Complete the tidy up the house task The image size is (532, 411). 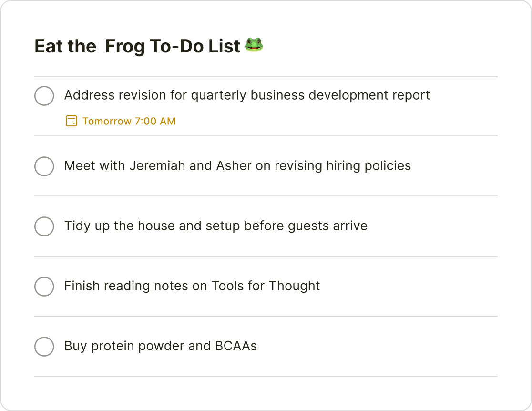[44, 226]
